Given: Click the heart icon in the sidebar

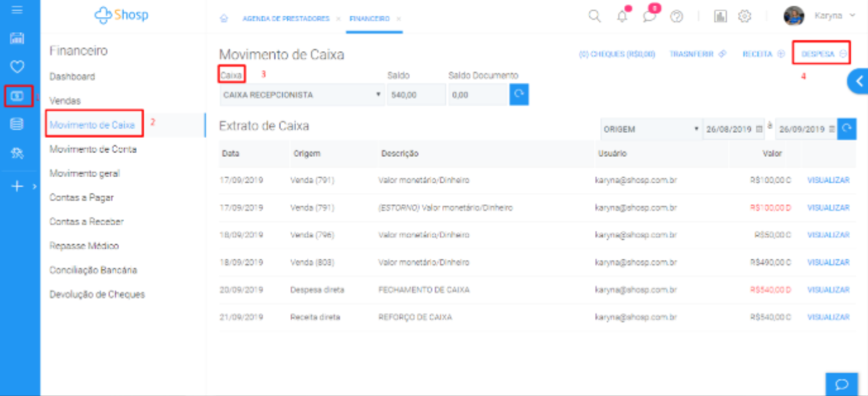Looking at the screenshot, I should coord(17,67).
